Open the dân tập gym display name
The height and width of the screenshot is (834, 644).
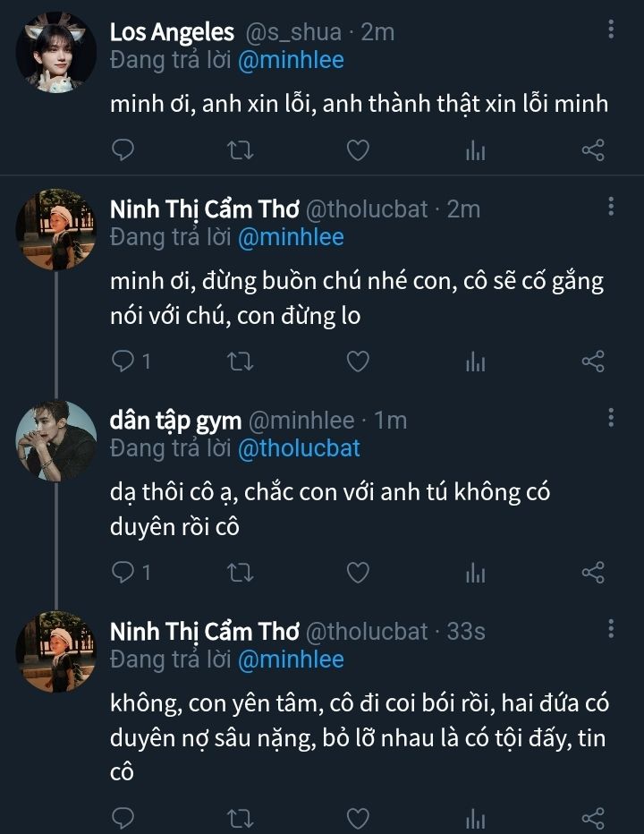point(174,420)
